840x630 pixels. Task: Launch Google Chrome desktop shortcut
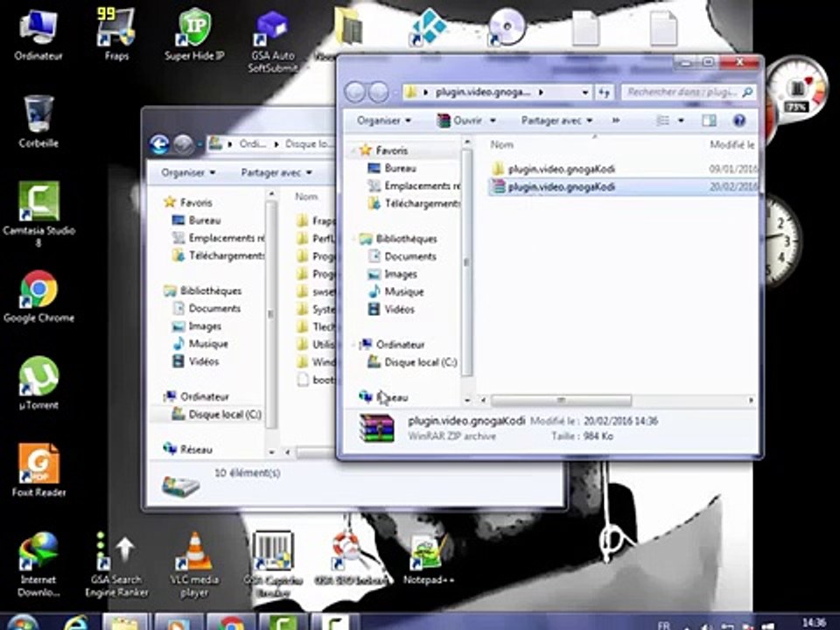pos(38,297)
